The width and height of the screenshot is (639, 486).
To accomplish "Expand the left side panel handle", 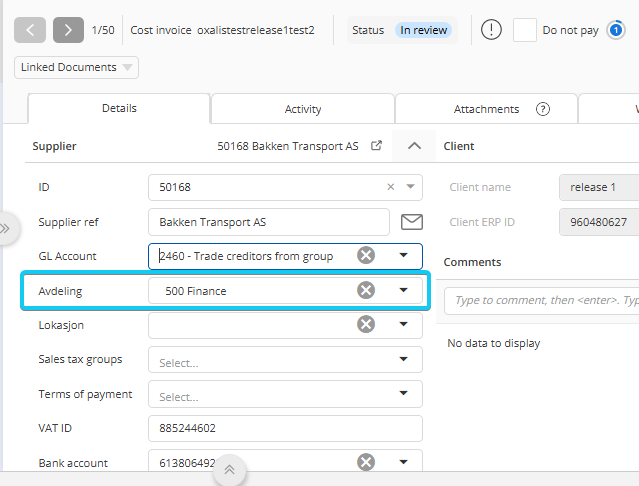I will (x=6, y=228).
